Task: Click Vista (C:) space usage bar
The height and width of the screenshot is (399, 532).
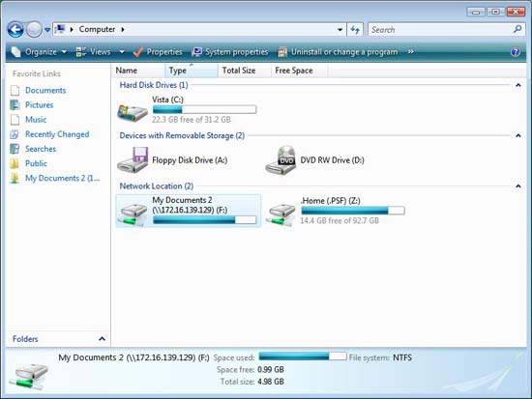Action: [205, 109]
